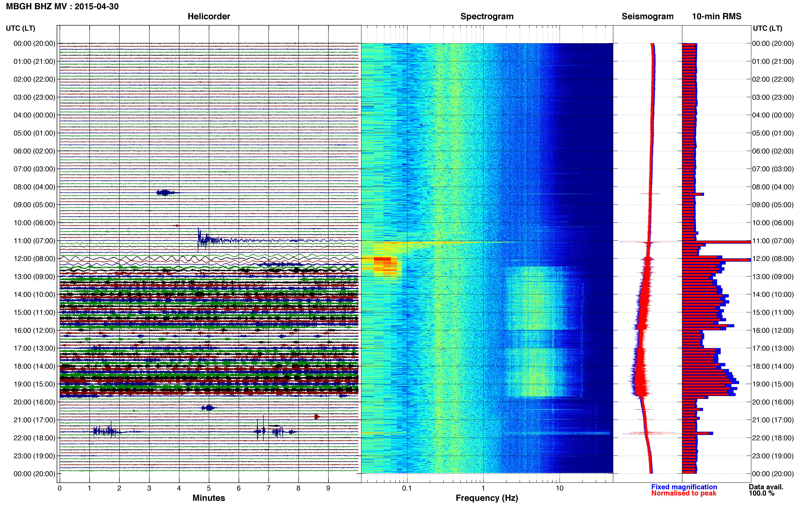Click the right 19:00 (15:00) time label
812x508 pixels.
click(773, 384)
